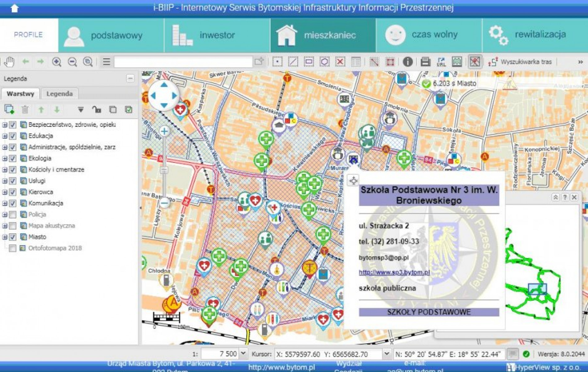Choose select by line tool
588x372 pixels.
coord(293,62)
